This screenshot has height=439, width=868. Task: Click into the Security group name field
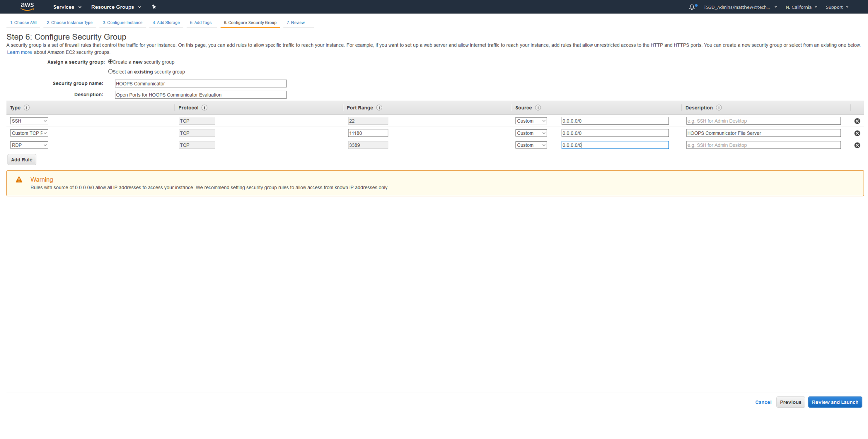tap(200, 83)
